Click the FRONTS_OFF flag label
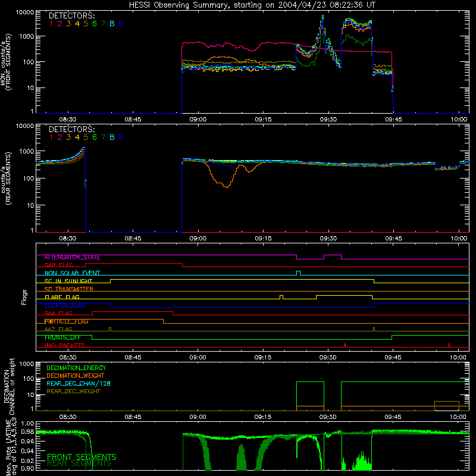 tap(62, 337)
